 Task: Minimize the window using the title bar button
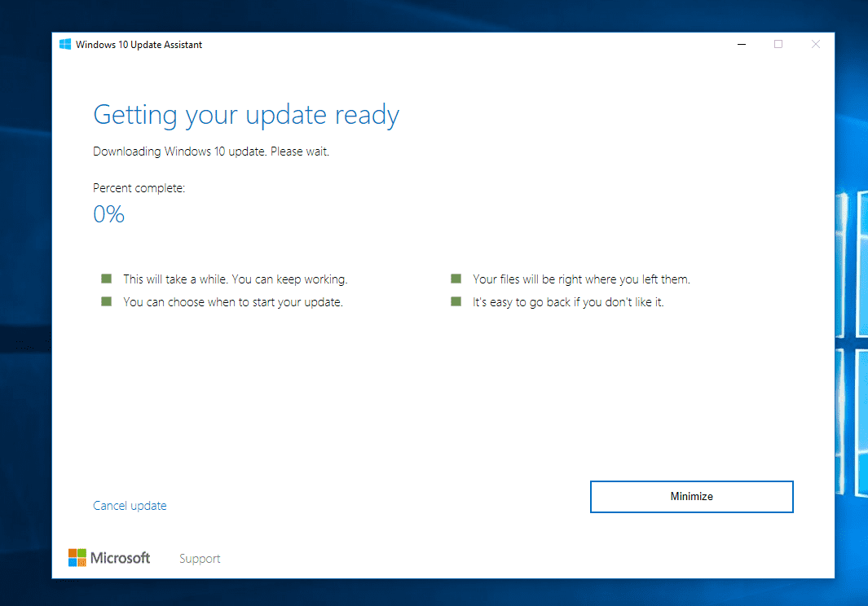click(x=741, y=45)
